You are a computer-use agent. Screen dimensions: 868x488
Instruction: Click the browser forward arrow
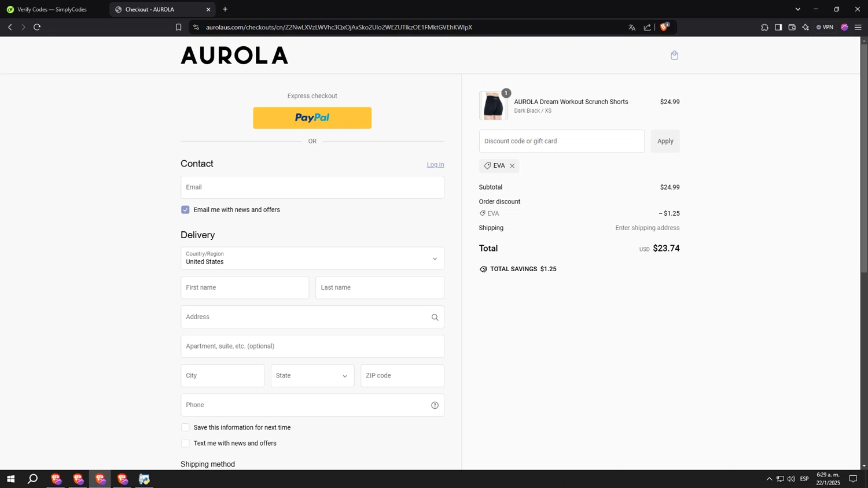tap(23, 27)
